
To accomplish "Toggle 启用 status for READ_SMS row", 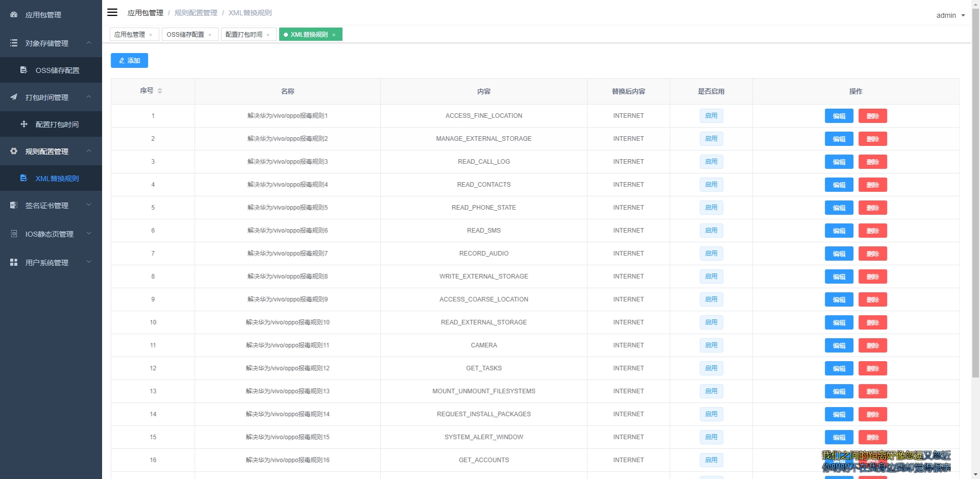I will pos(711,231).
